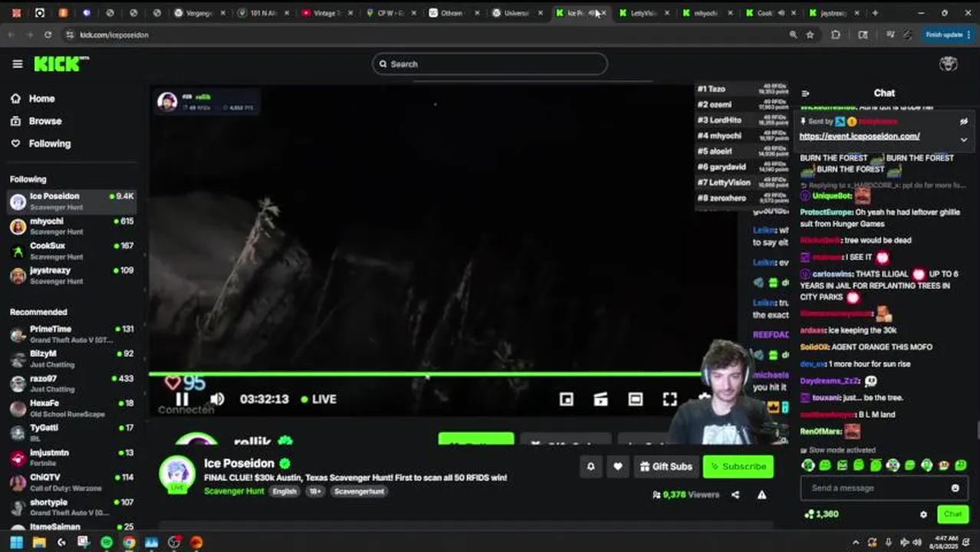Open File Explorer from taskbar

point(39,542)
